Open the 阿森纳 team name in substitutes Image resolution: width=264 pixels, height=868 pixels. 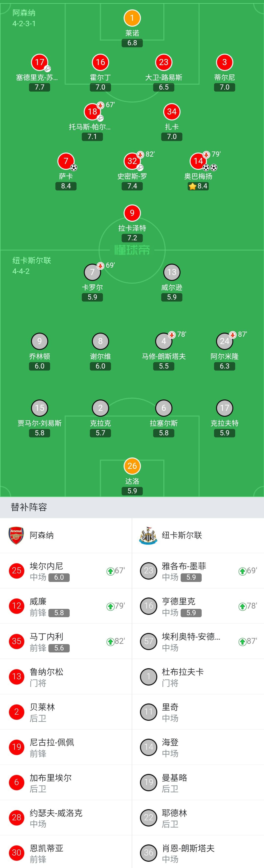click(x=41, y=535)
